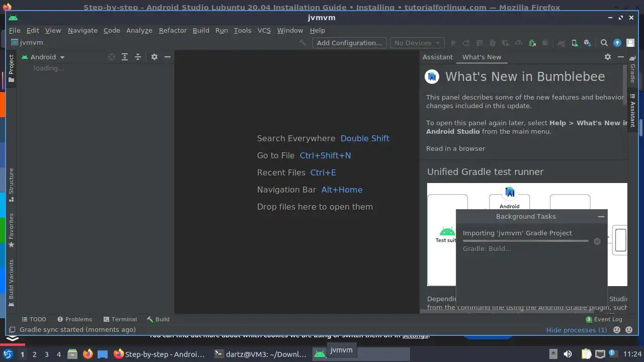Click the sad face feedback icon

coord(629,330)
